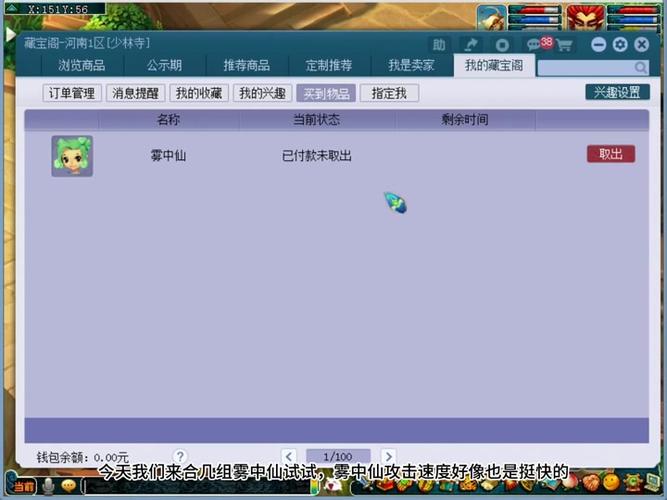Select the 我的藏宝阁 tab

pyautogui.click(x=494, y=65)
